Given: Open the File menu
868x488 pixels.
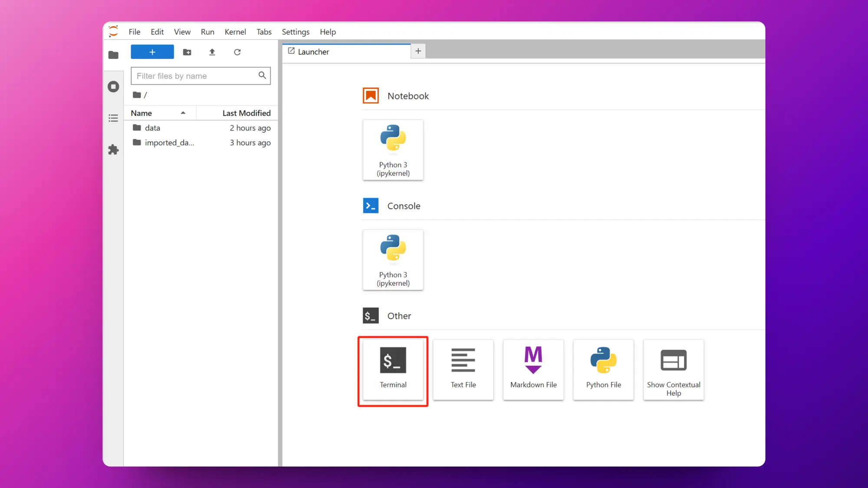Looking at the screenshot, I should [135, 32].
